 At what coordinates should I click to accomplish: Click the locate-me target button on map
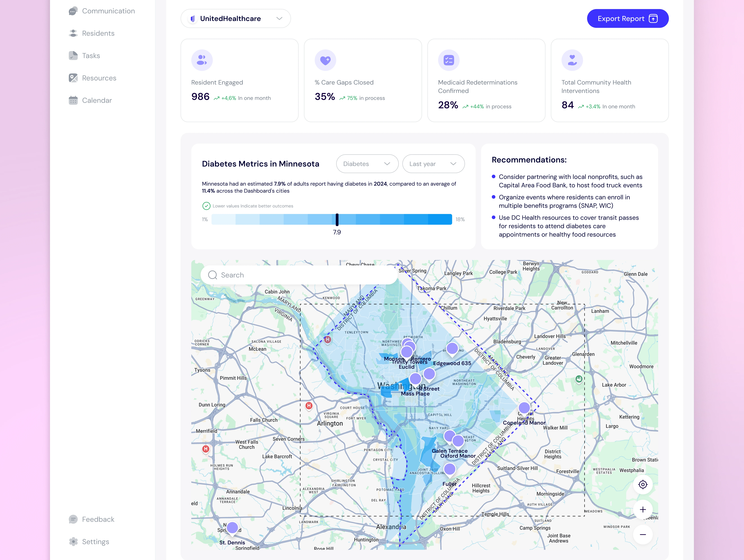click(643, 485)
